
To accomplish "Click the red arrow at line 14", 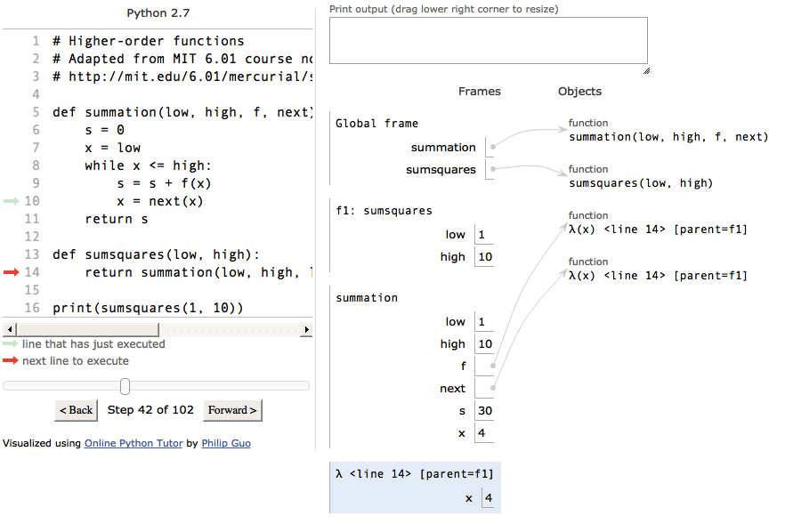I will (x=11, y=272).
